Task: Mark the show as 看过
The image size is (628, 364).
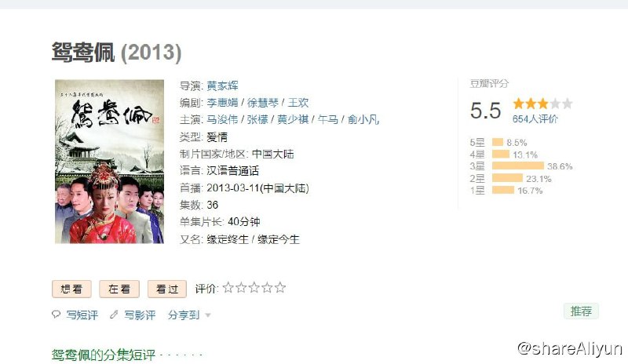Action: tap(167, 289)
